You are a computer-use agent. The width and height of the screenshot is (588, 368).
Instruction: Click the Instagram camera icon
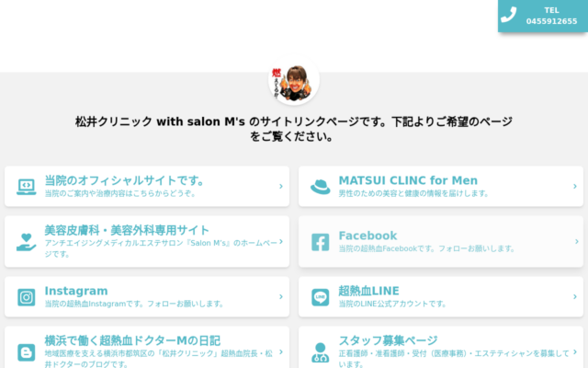pos(27,297)
